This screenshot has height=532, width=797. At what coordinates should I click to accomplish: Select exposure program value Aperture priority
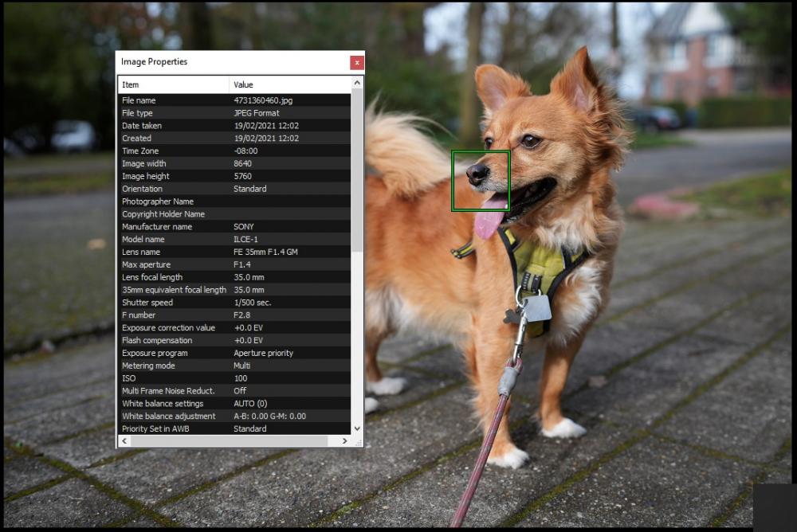click(263, 353)
